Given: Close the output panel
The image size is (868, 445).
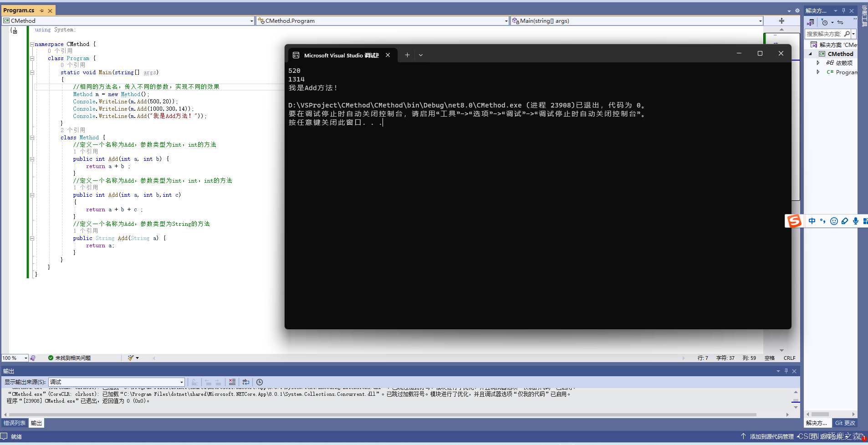Looking at the screenshot, I should [794, 371].
